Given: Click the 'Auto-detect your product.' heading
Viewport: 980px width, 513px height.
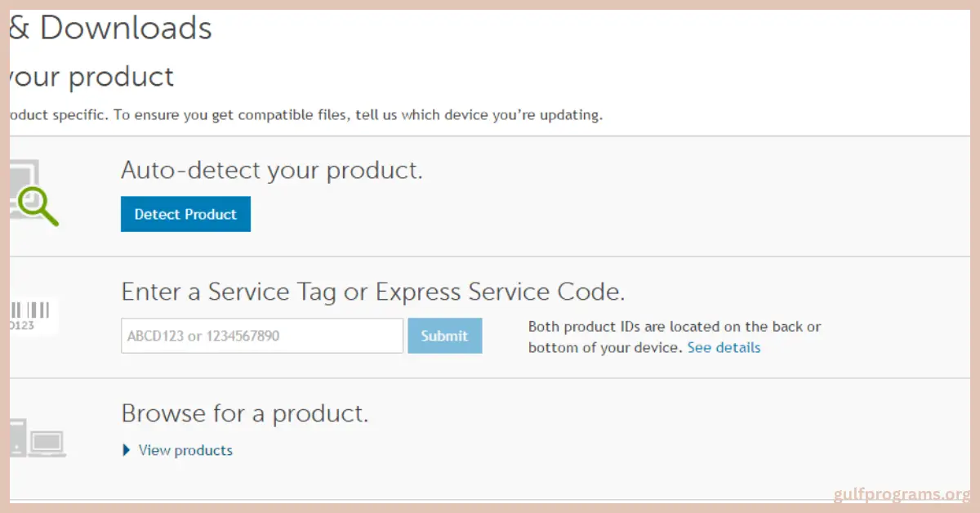Looking at the screenshot, I should point(271,171).
